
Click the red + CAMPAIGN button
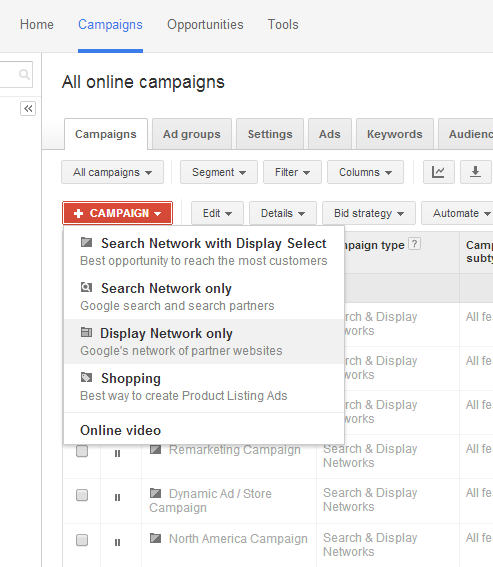(118, 213)
